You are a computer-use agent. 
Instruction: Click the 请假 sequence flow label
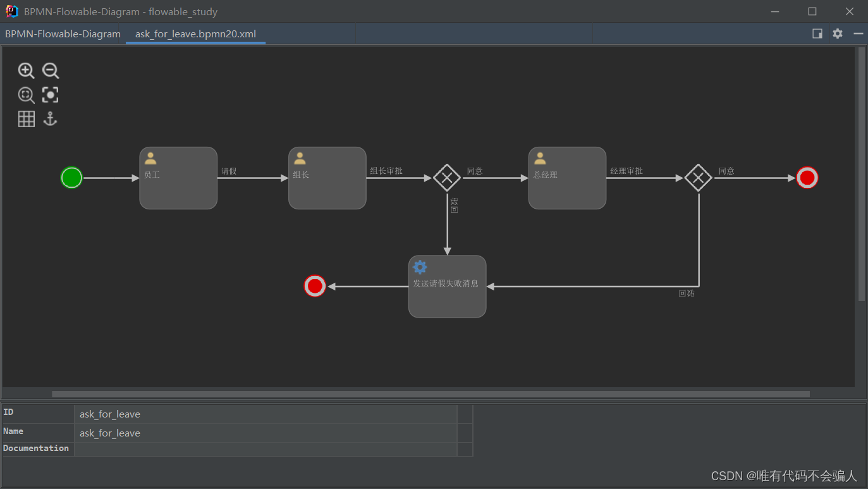coord(229,171)
